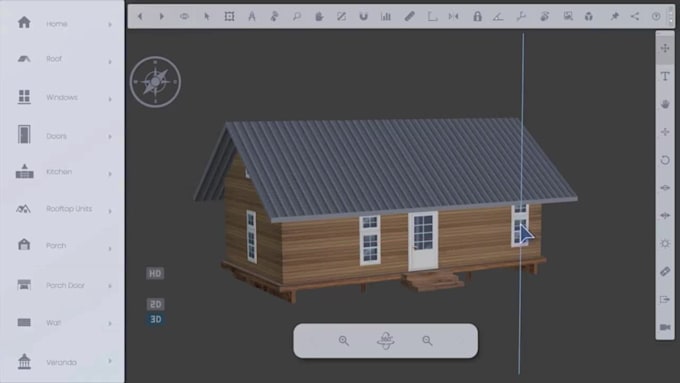
Task: Expand the Kitchen submenu arrow
Action: [110, 174]
